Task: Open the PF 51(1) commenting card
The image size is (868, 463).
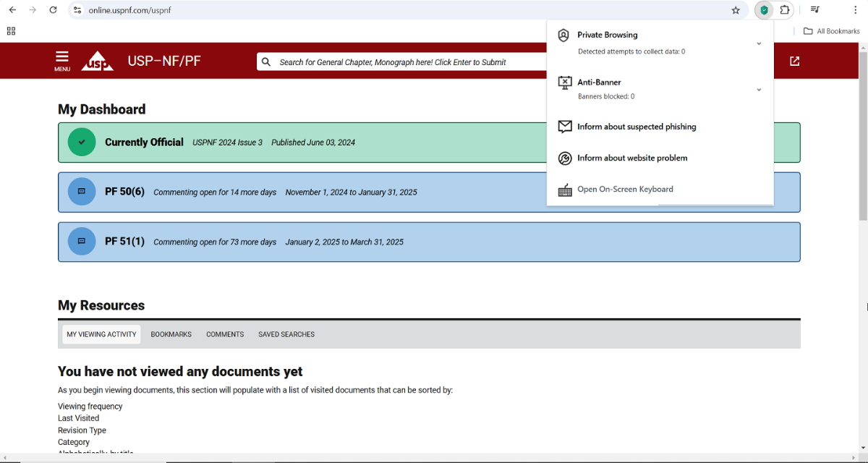Action: tap(429, 242)
